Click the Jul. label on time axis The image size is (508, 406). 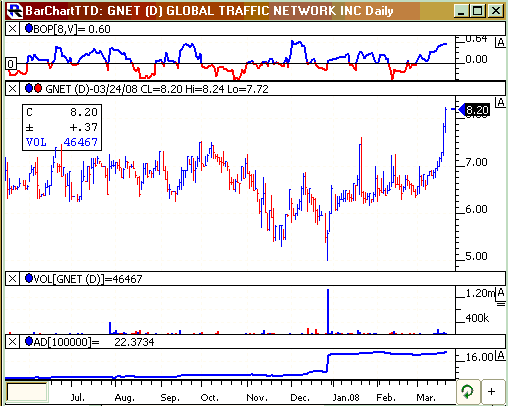(x=77, y=397)
